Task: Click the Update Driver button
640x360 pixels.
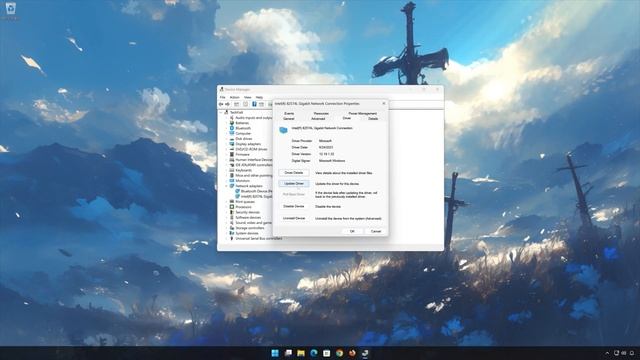Action: tap(294, 184)
